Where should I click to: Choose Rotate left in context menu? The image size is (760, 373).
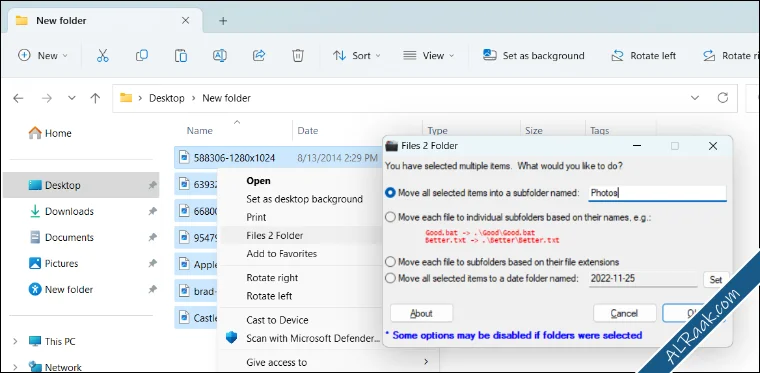point(269,296)
